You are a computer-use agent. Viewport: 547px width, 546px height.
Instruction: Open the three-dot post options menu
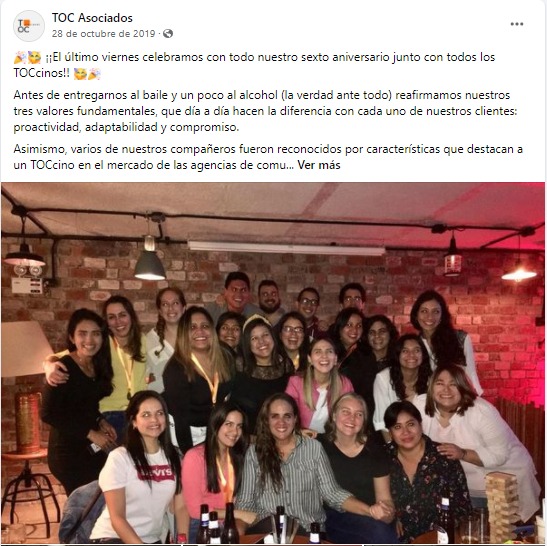coord(517,24)
